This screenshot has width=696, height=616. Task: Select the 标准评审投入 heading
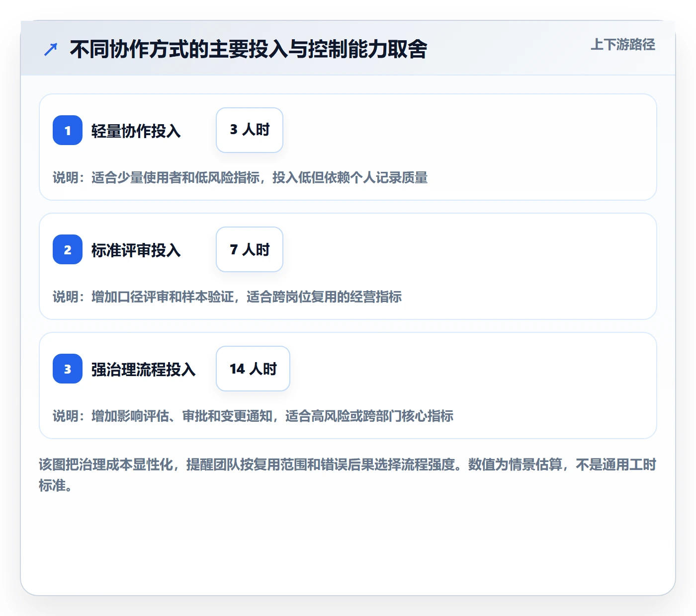[136, 250]
